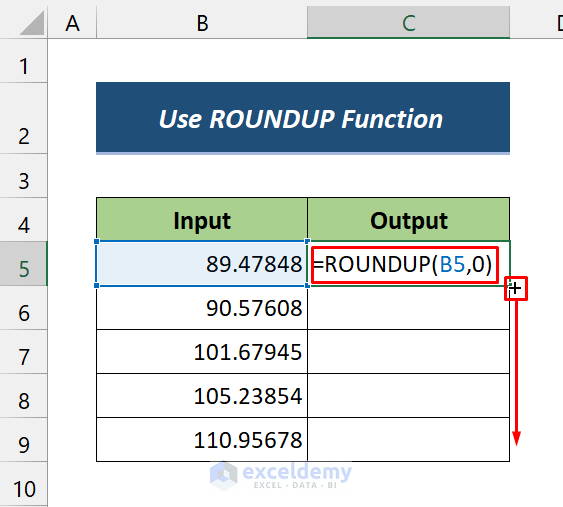Select cell containing 90.57608
Viewport: 563px width, 507px height.
coord(202,308)
